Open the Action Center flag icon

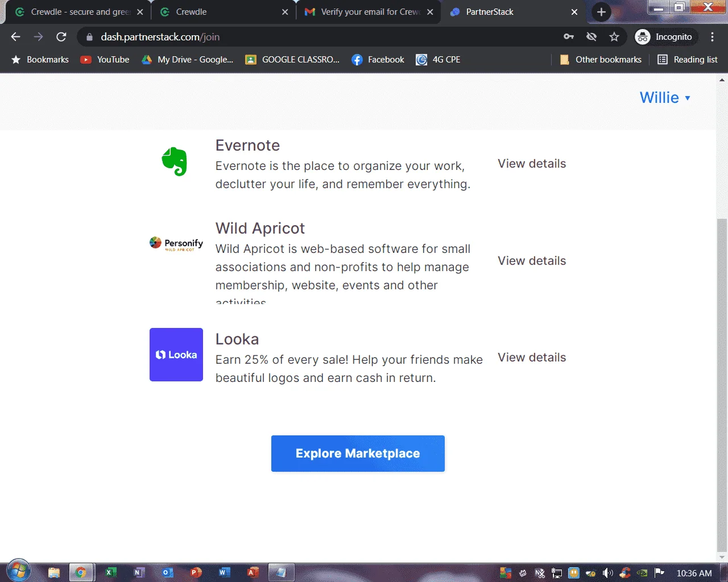point(659,573)
